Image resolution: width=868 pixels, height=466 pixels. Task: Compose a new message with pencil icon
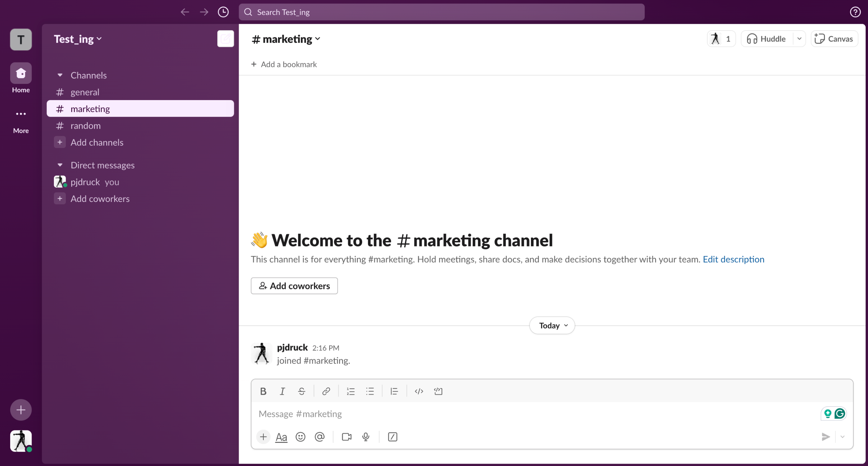225,39
